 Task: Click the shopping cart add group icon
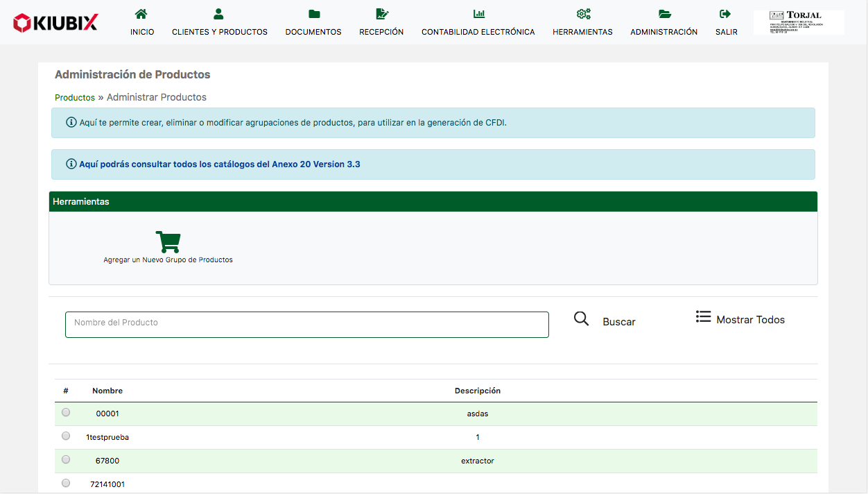(168, 242)
